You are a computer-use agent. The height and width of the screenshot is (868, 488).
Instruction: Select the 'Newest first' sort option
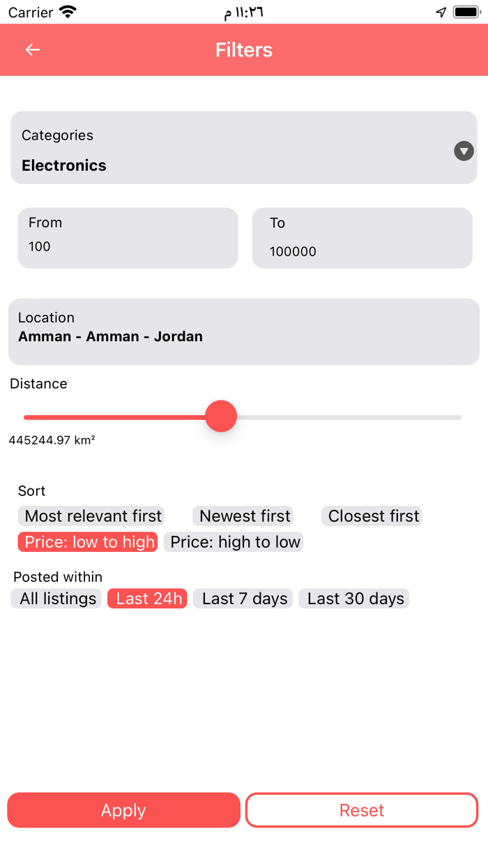[243, 516]
